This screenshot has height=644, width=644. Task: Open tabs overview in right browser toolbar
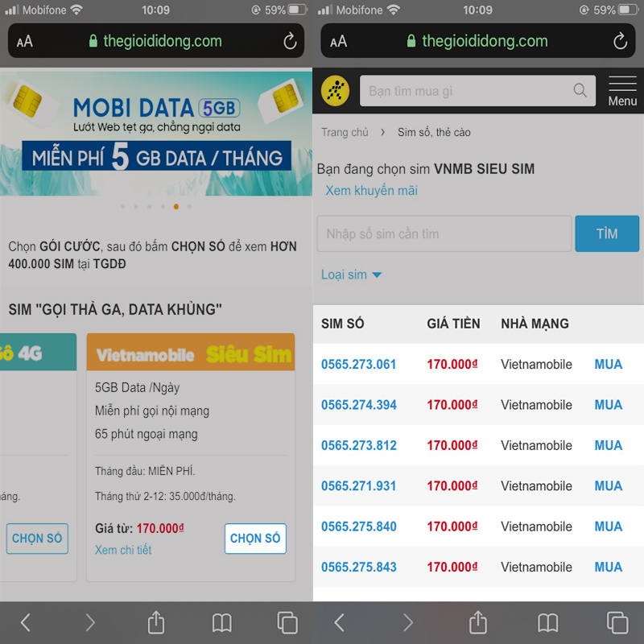(617, 622)
